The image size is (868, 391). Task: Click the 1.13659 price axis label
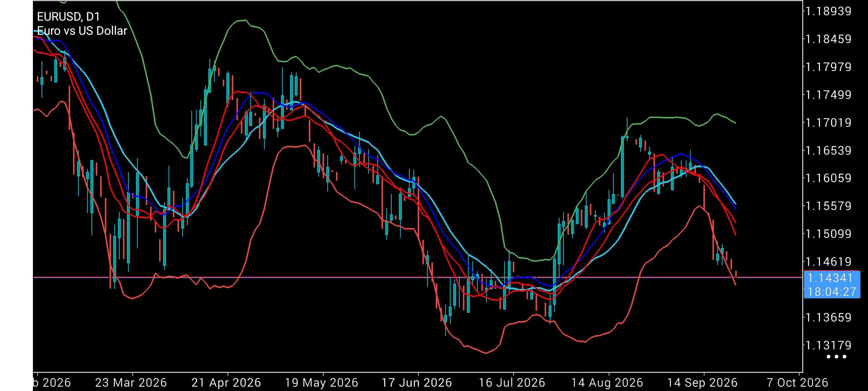pyautogui.click(x=829, y=318)
